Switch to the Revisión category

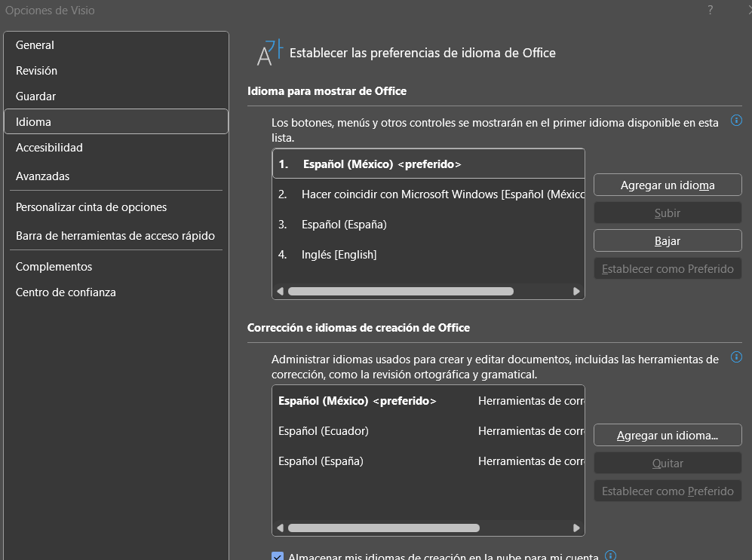[x=115, y=70]
